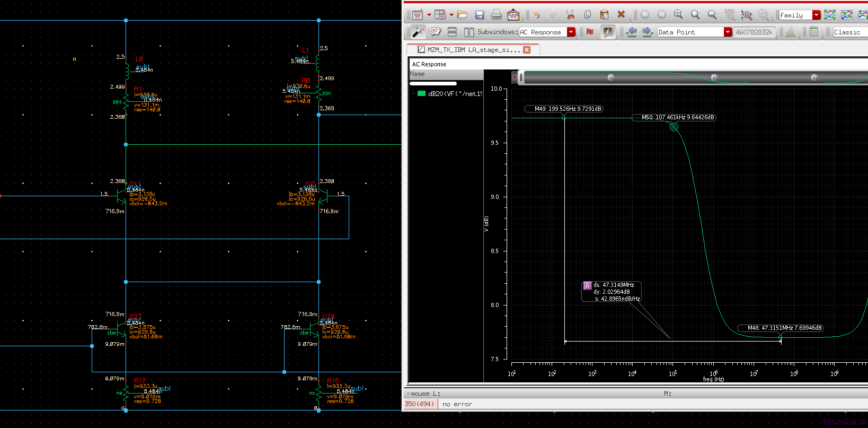Click the red X delete icon
868x428 pixels.
pyautogui.click(x=621, y=15)
